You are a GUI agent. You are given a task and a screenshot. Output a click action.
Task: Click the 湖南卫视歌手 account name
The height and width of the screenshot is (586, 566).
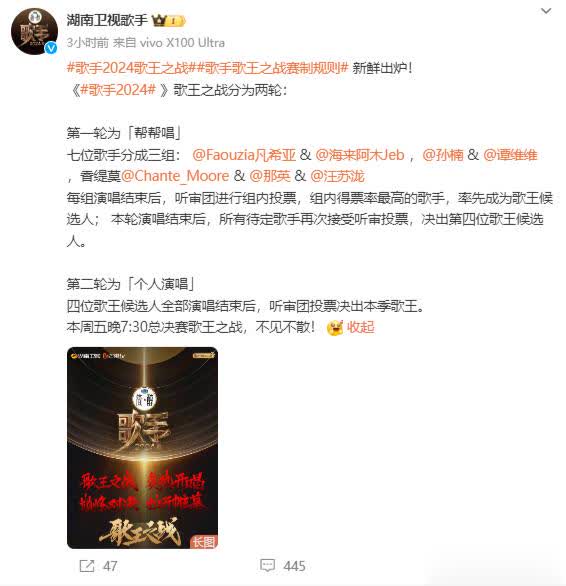click(x=107, y=20)
